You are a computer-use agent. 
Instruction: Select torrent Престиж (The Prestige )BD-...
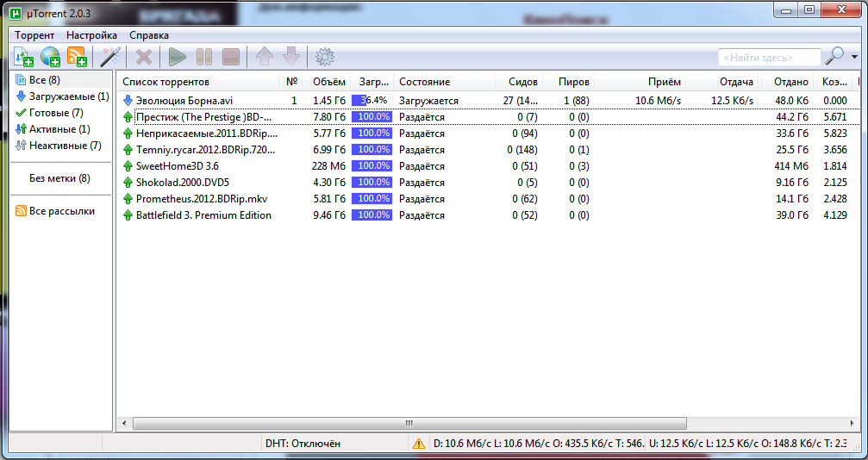[x=203, y=117]
